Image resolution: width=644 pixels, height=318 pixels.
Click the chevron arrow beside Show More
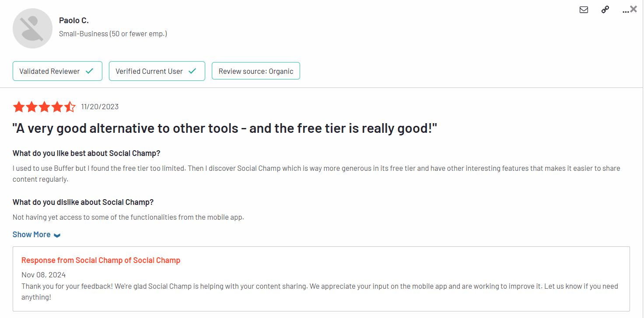tap(57, 235)
